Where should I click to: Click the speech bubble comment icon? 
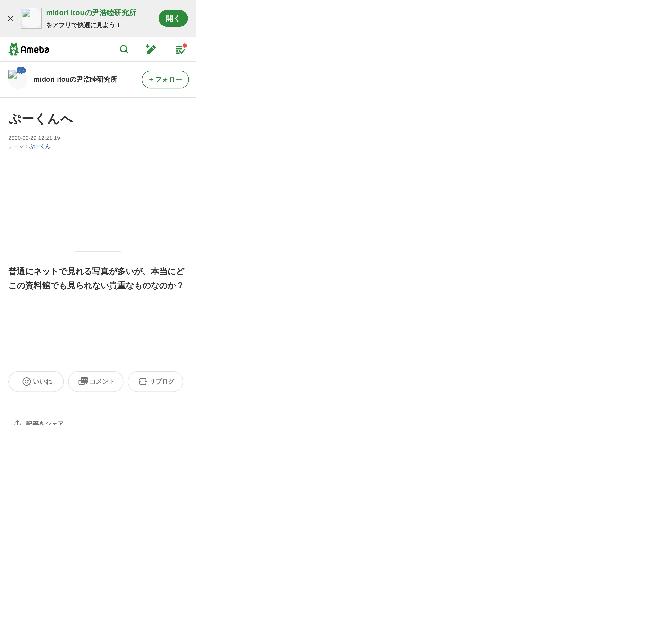tap(83, 382)
